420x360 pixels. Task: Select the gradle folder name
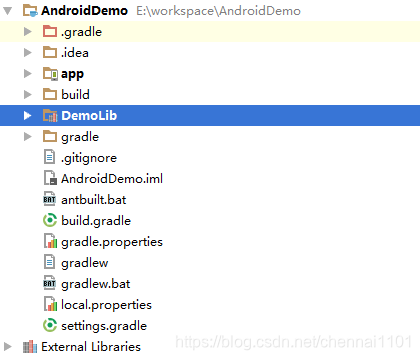click(80, 137)
